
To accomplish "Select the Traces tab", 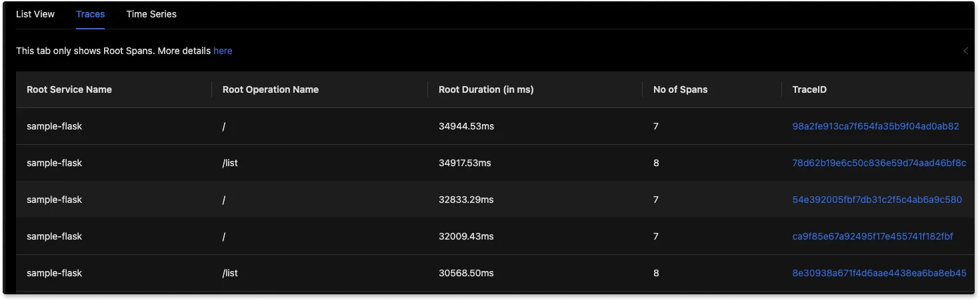I will (90, 14).
